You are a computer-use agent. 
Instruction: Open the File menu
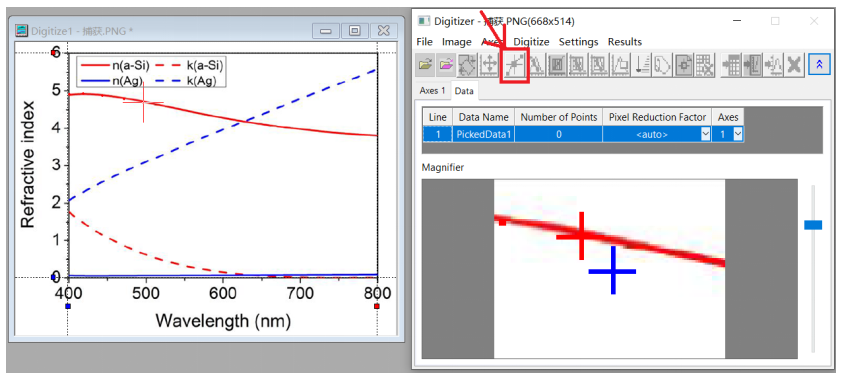[424, 42]
